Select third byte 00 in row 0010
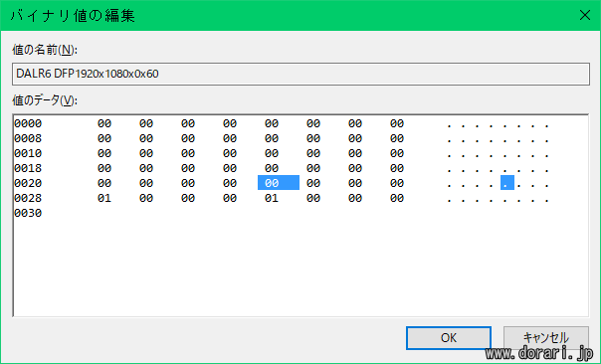Screen dimensions: 601x364 coord(188,153)
